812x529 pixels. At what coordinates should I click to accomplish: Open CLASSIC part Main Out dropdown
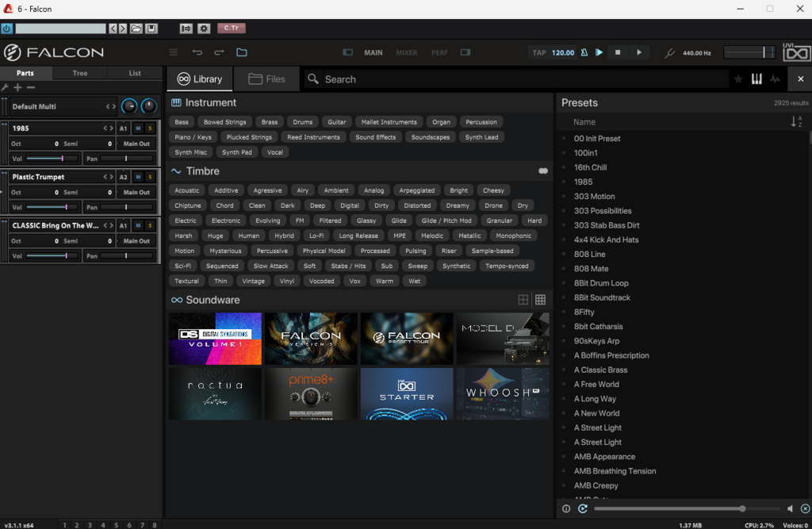(136, 241)
